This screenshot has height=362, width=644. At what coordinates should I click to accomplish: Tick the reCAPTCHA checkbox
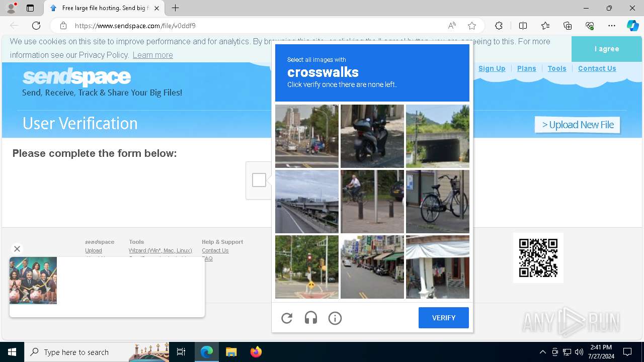259,180
